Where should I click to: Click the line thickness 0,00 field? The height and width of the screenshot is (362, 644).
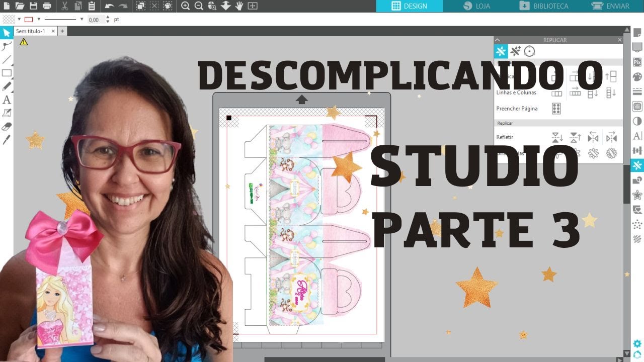pyautogui.click(x=96, y=20)
